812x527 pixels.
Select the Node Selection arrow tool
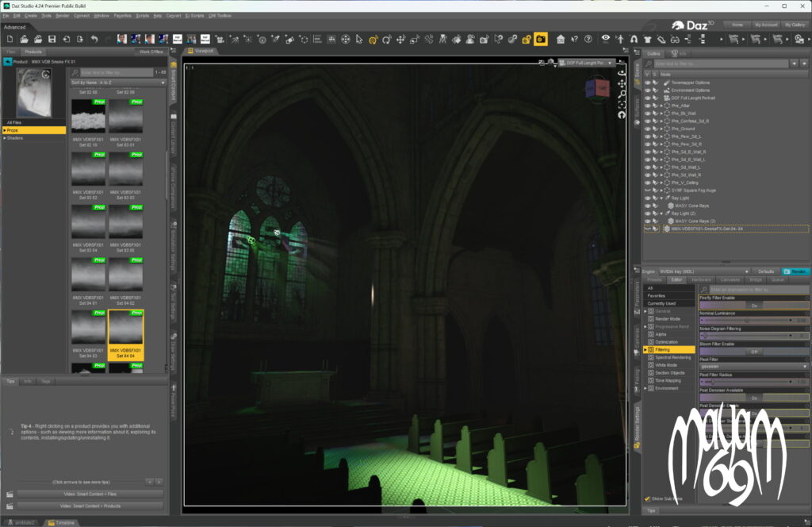pyautogui.click(x=359, y=40)
